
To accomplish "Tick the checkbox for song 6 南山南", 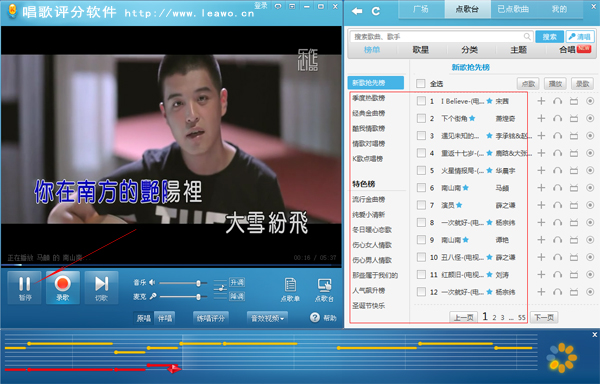I will click(421, 188).
